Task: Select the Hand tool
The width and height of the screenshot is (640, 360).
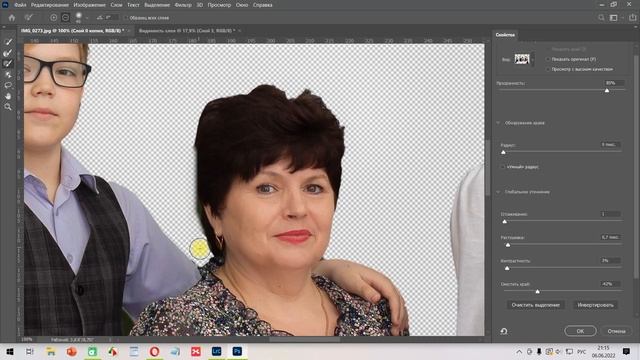Action: click(x=8, y=96)
